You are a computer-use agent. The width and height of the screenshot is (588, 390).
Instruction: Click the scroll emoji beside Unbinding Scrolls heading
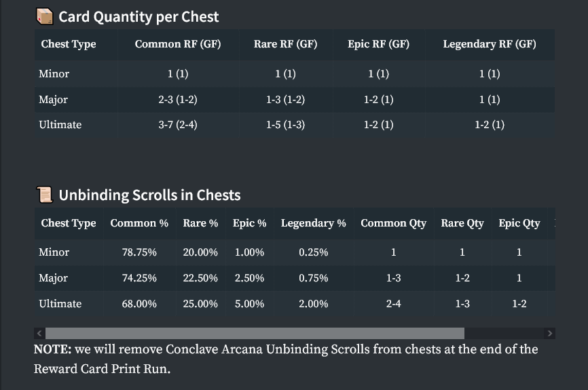click(44, 195)
